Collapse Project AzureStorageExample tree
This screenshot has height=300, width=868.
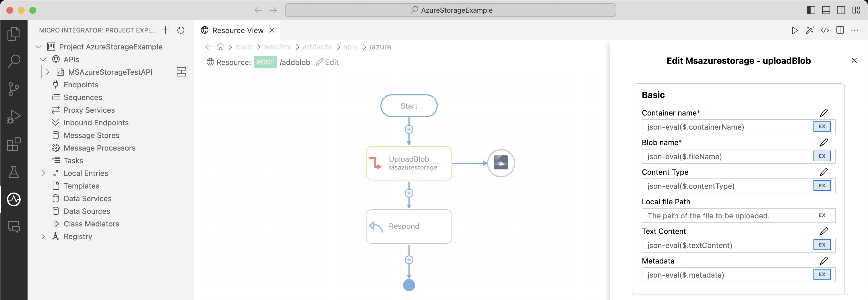coord(38,47)
